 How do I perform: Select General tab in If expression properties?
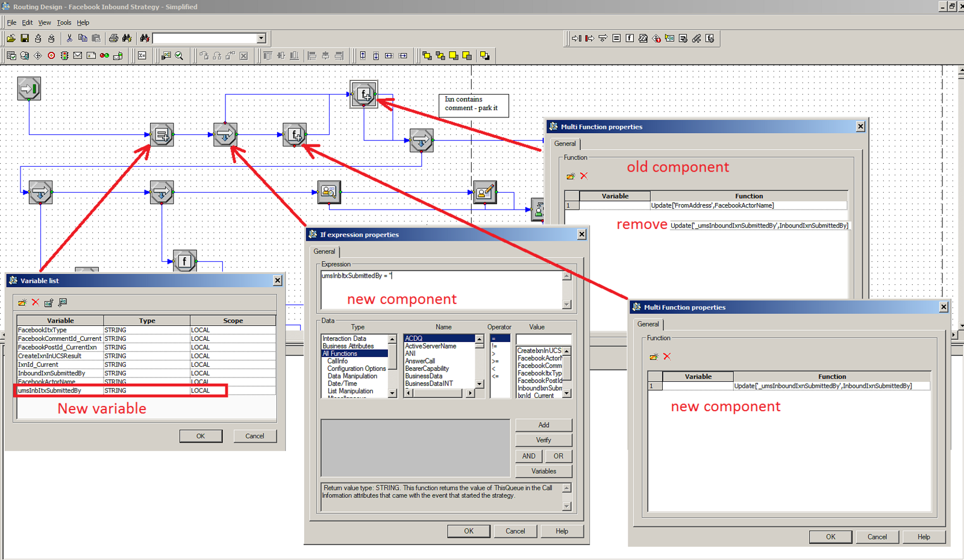(324, 252)
